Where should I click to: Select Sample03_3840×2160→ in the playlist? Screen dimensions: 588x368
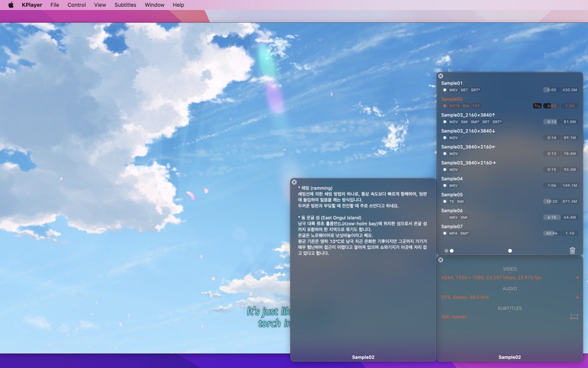[469, 163]
